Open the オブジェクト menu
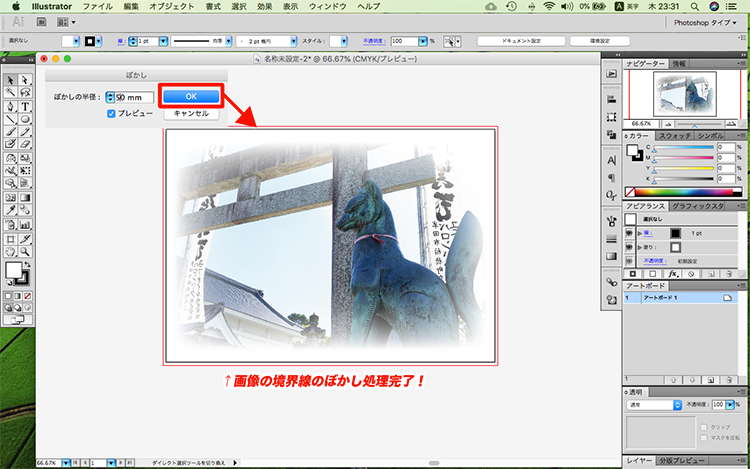The width and height of the screenshot is (750, 469). (173, 6)
